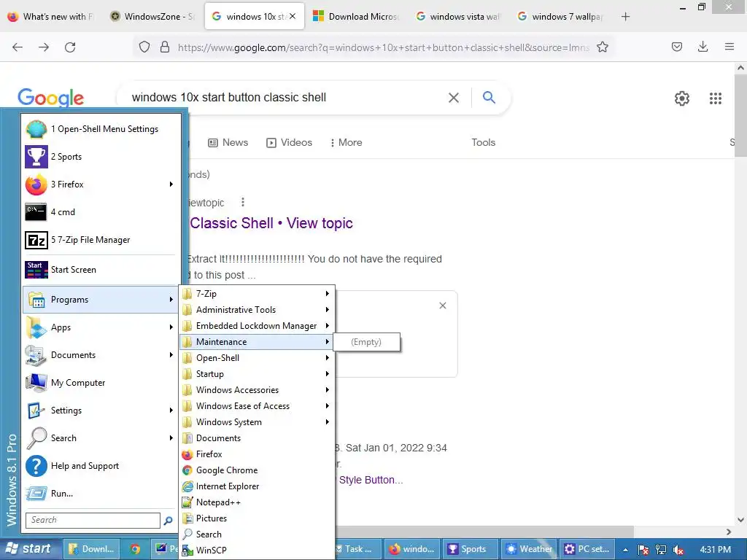Image resolution: width=747 pixels, height=560 pixels.
Task: Clear the Google search box with X icon
Action: [x=454, y=98]
